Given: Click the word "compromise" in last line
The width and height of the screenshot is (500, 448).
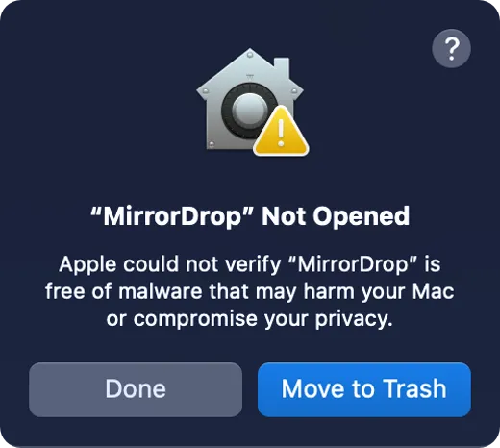Looking at the screenshot, I should 195,319.
